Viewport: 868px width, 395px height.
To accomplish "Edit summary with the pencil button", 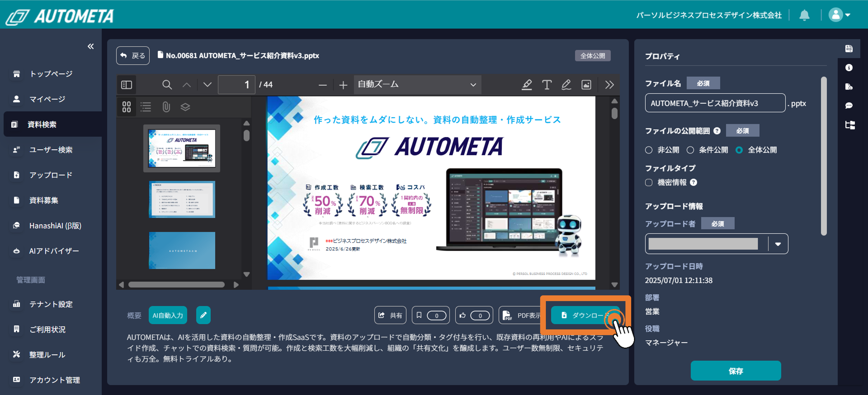I will [x=204, y=315].
